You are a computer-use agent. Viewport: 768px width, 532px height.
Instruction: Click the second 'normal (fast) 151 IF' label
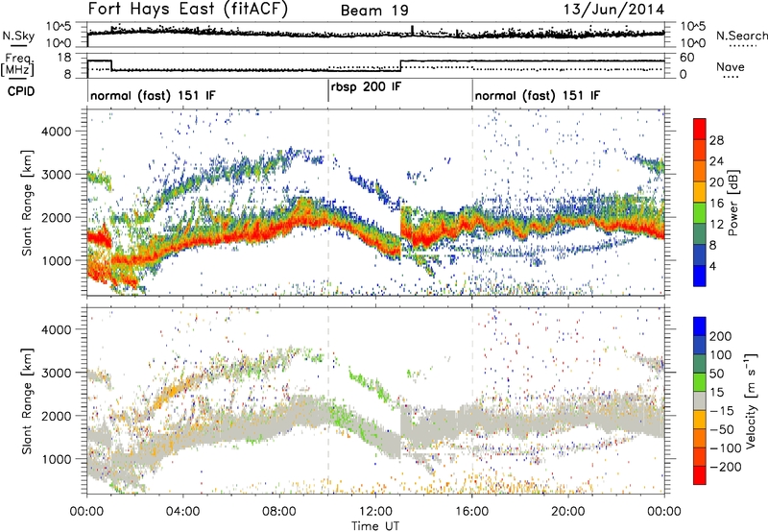538,95
